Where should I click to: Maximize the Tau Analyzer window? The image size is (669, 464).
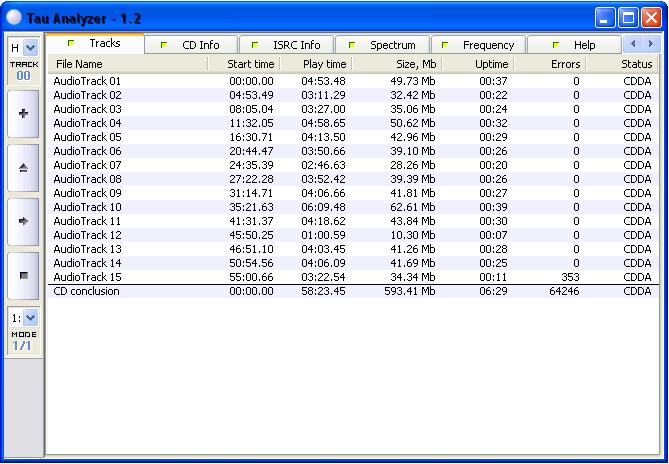[x=628, y=18]
